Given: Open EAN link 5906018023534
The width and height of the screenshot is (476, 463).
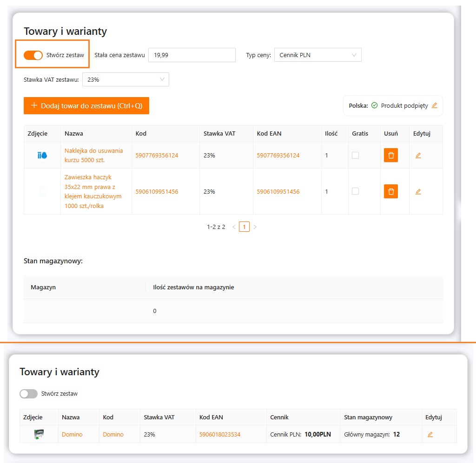Looking at the screenshot, I should point(219,435).
